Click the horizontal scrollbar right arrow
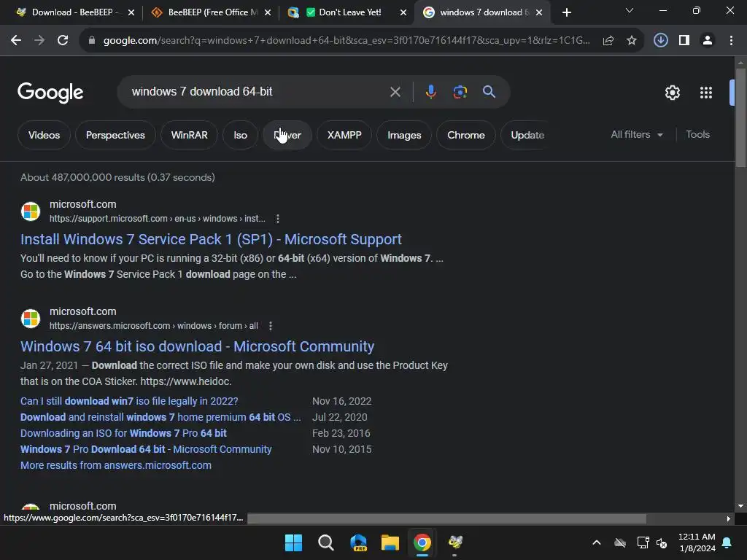747x560 pixels. pos(729,518)
